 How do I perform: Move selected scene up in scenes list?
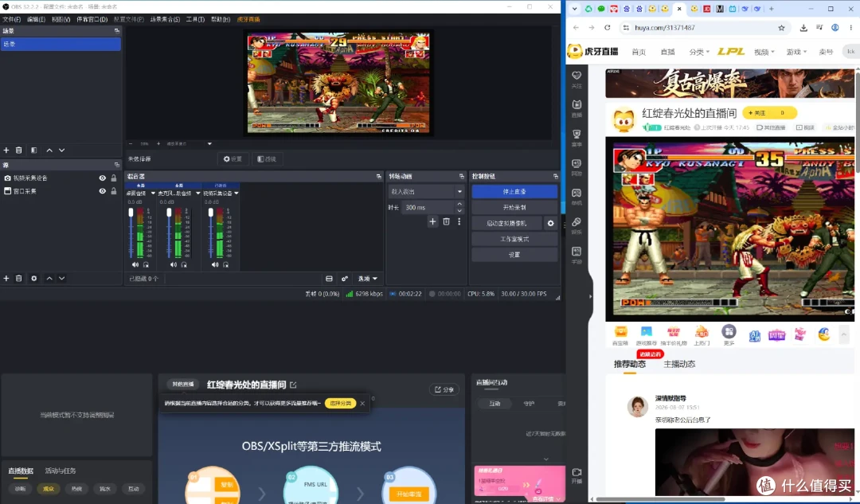point(49,150)
